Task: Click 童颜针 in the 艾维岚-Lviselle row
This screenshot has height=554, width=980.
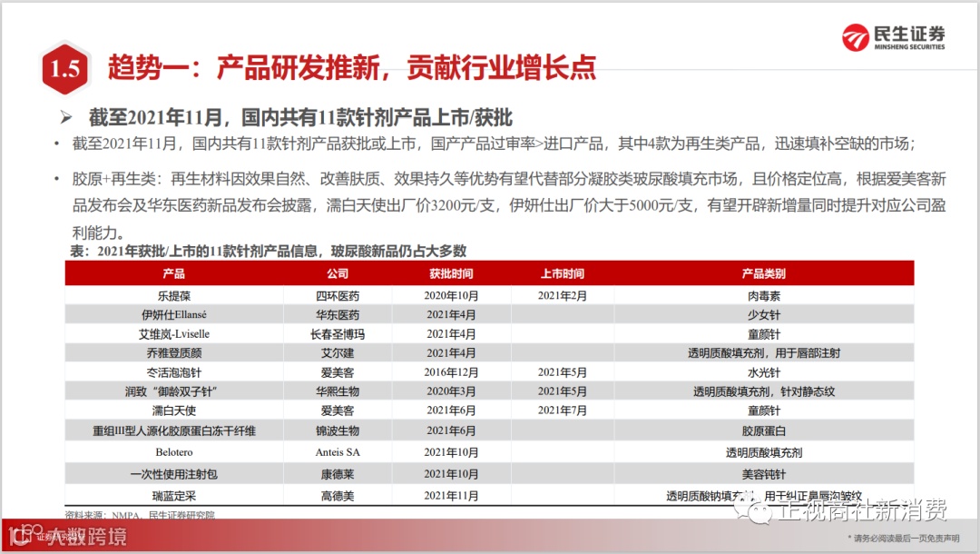Action: pyautogui.click(x=764, y=334)
